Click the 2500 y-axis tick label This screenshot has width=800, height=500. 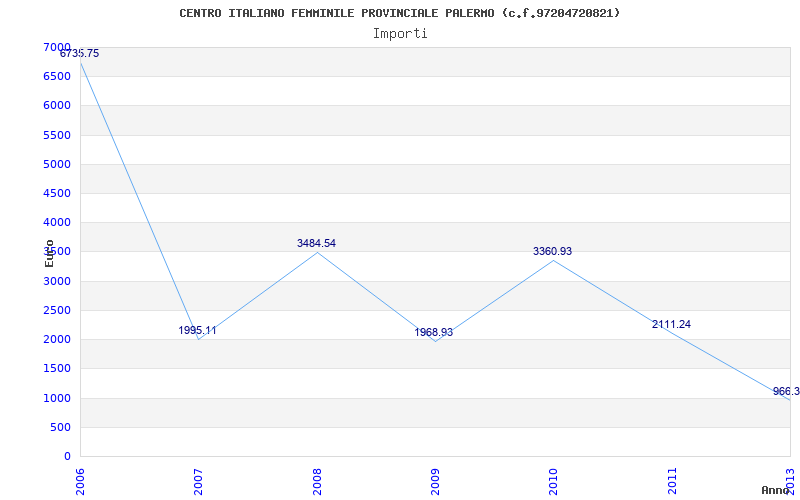[x=57, y=310]
